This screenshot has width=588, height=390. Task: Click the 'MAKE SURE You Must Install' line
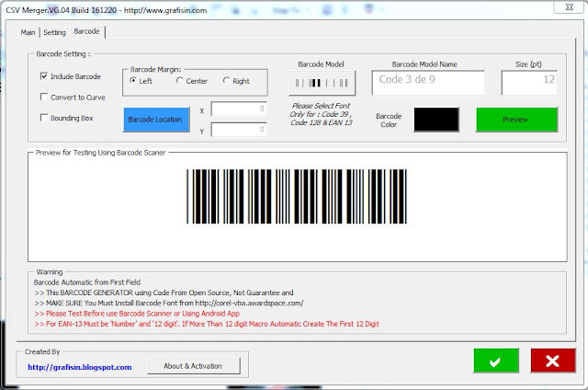169,303
